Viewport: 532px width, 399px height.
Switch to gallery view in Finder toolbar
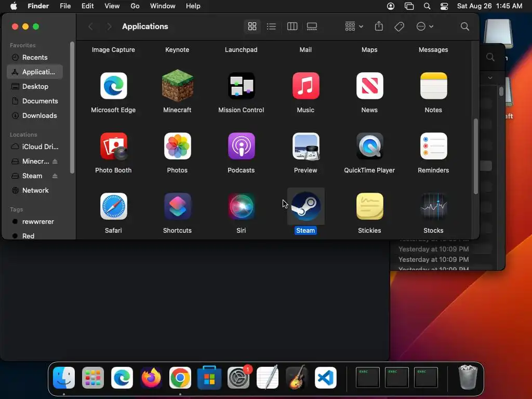click(312, 26)
